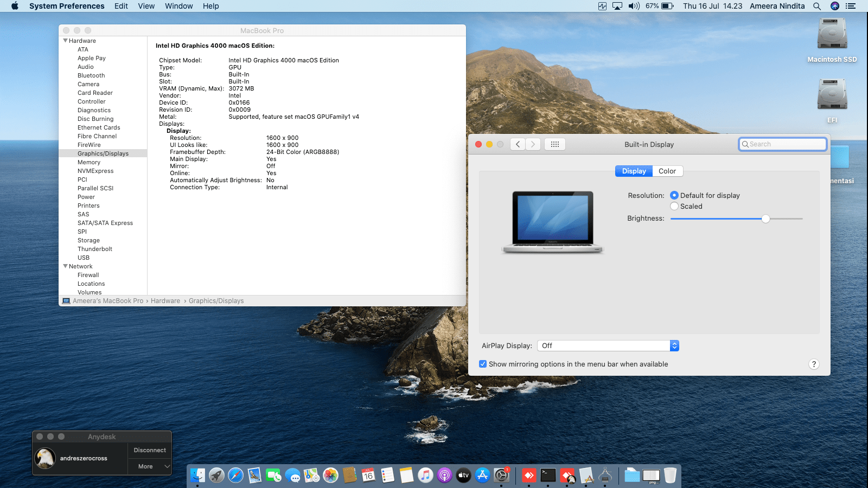The height and width of the screenshot is (488, 868).
Task: Open the App Store from Dock
Action: click(x=482, y=476)
